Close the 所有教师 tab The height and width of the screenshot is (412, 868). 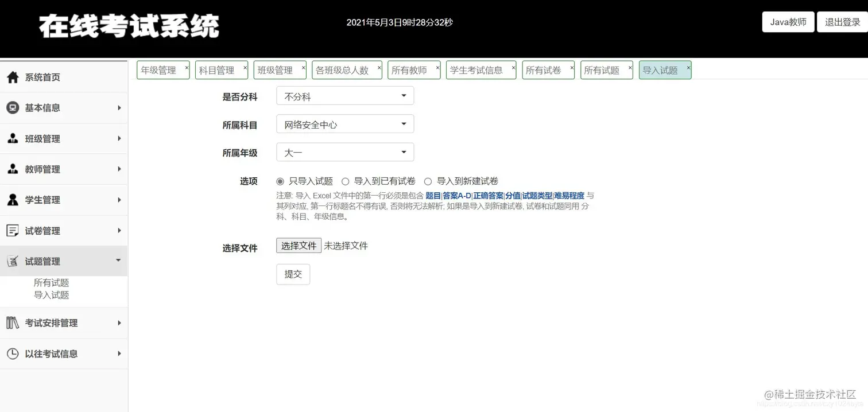tap(437, 67)
